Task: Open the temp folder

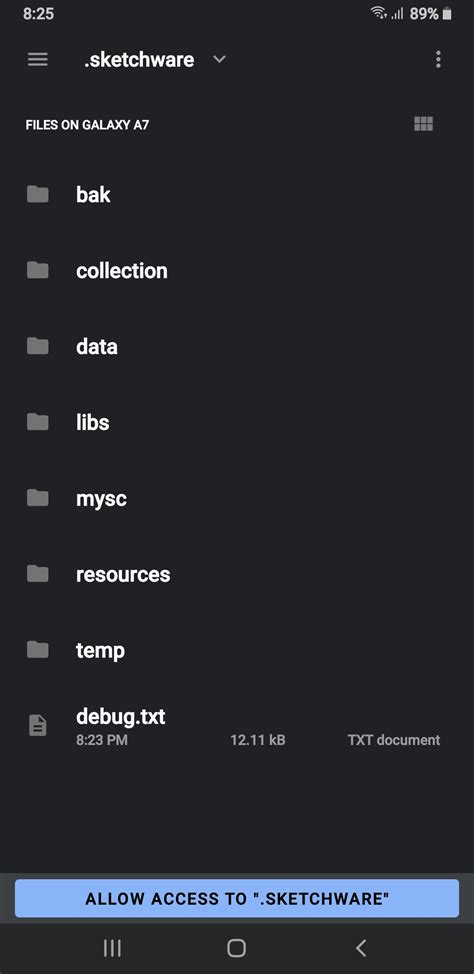Action: coord(237,650)
